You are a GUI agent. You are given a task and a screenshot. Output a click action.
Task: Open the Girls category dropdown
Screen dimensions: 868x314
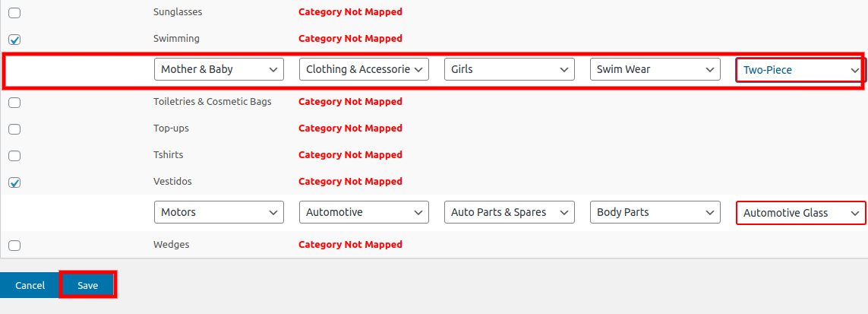point(509,69)
